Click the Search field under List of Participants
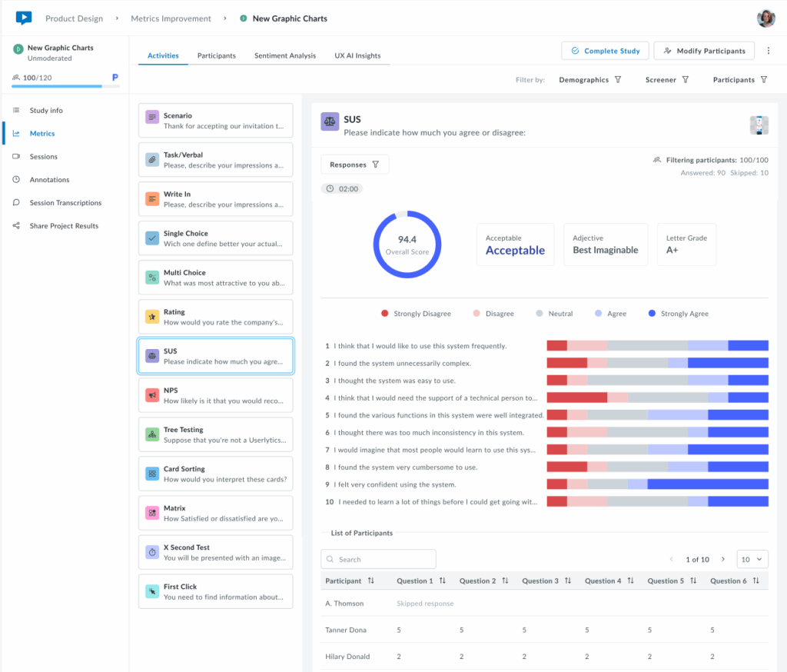Viewport: 787px width, 672px height. click(x=378, y=559)
